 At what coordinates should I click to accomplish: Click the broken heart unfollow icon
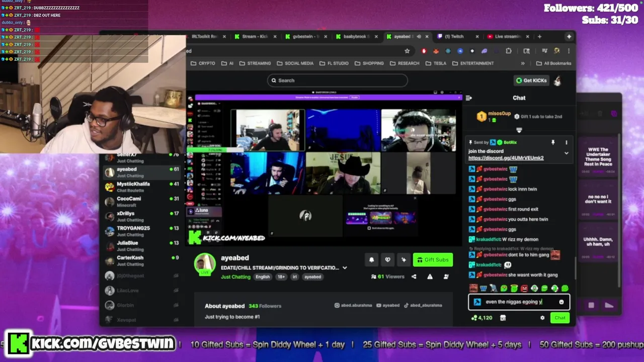[387, 260]
